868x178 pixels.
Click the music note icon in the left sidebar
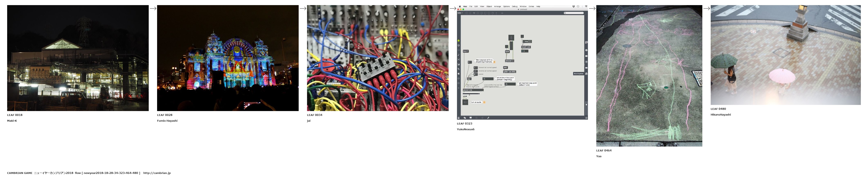459,55
